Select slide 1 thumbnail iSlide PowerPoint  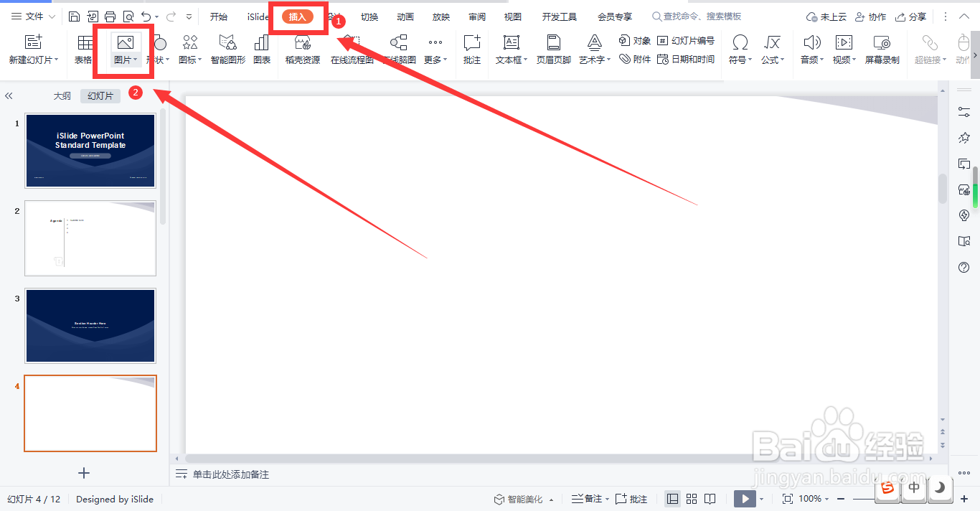click(x=90, y=150)
